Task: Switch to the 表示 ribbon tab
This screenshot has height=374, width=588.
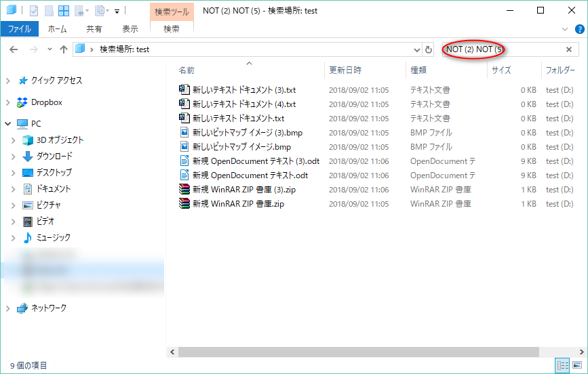Action: click(130, 29)
